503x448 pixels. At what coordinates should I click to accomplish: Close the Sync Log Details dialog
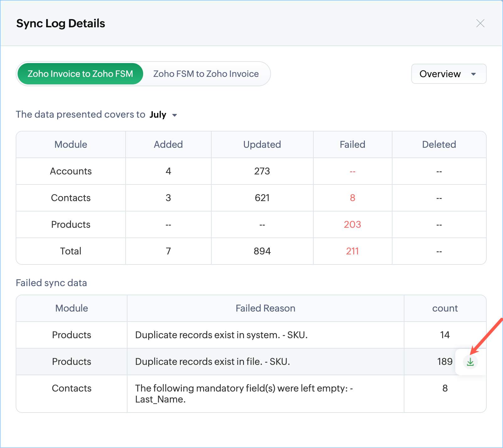[x=480, y=24]
